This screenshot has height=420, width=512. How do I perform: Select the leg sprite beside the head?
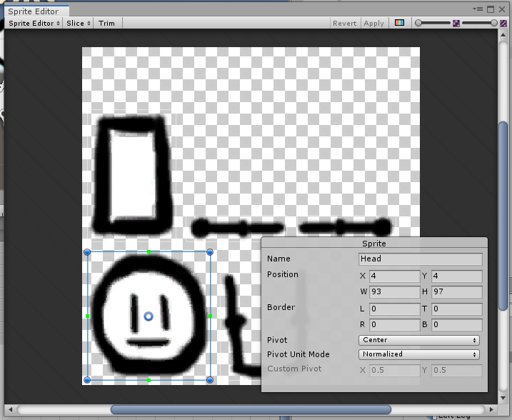[241, 325]
